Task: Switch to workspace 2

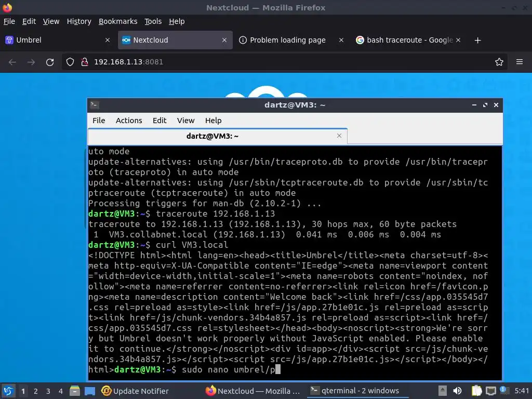Action: pos(36,391)
